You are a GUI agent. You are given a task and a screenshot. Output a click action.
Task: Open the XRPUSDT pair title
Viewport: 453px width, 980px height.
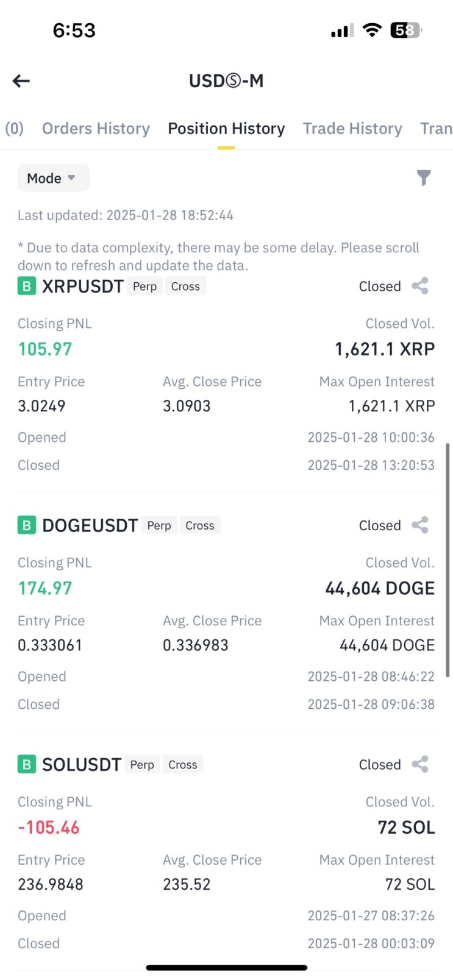tap(83, 286)
